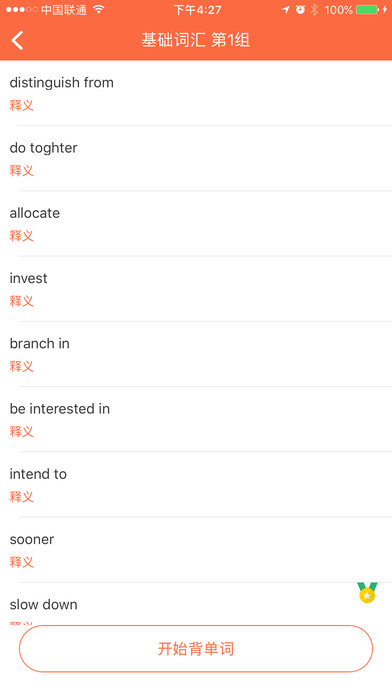
Task: Tap the Wi-Fi status icon
Action: click(99, 9)
